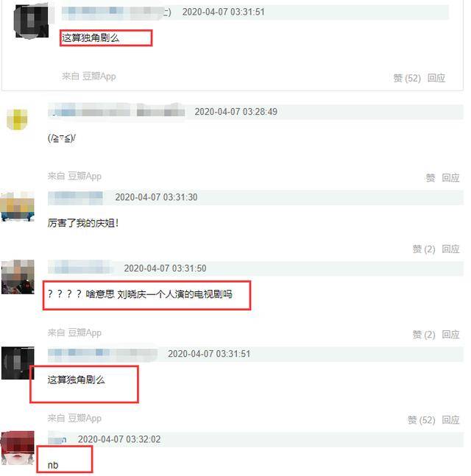Image resolution: width=471 pixels, height=476 pixels.
Task: Open the avatar of the 03:28:49 commenter
Action: tap(17, 119)
